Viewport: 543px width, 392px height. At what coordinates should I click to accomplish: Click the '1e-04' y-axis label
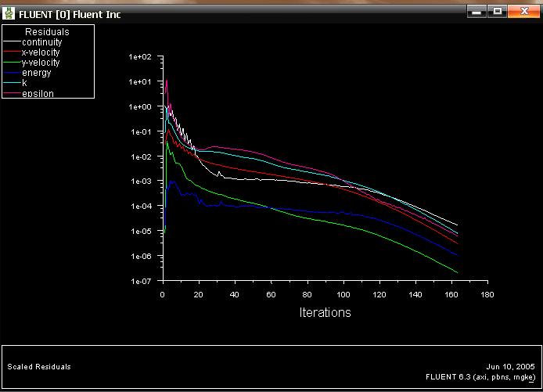click(x=141, y=206)
